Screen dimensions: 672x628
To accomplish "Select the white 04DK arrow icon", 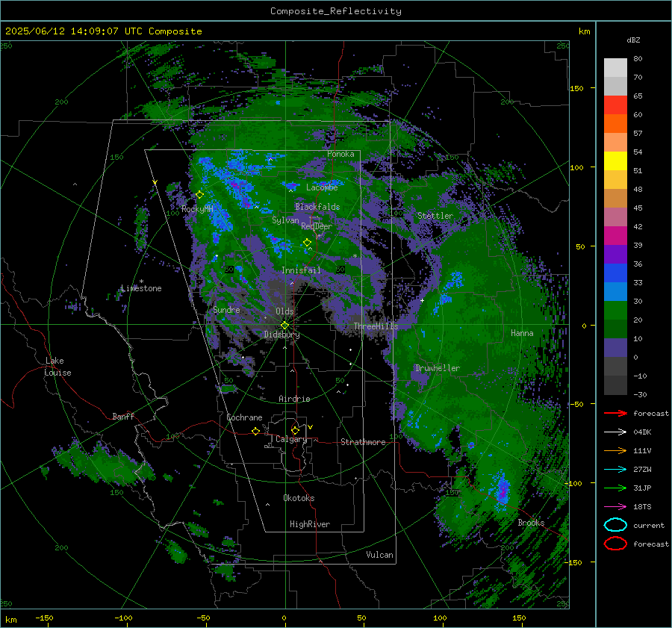I will (615, 432).
